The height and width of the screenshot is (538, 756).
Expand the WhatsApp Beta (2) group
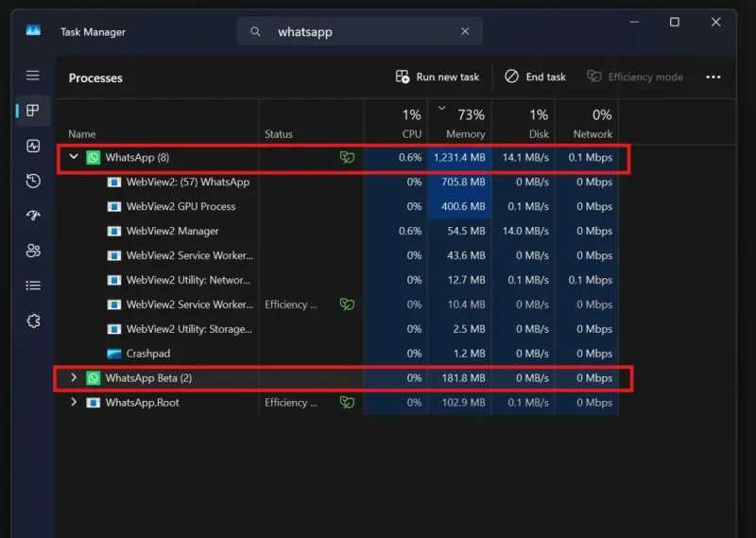pyautogui.click(x=74, y=378)
